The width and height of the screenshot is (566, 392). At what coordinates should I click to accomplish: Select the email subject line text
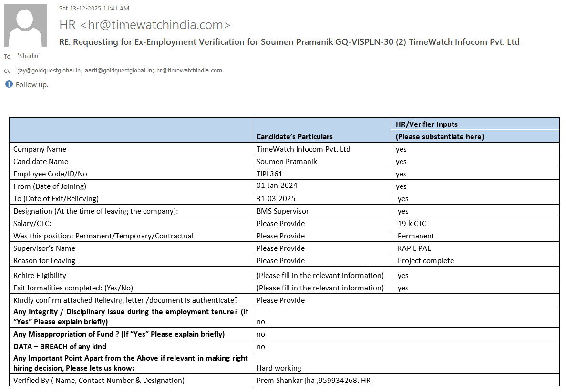pyautogui.click(x=289, y=42)
